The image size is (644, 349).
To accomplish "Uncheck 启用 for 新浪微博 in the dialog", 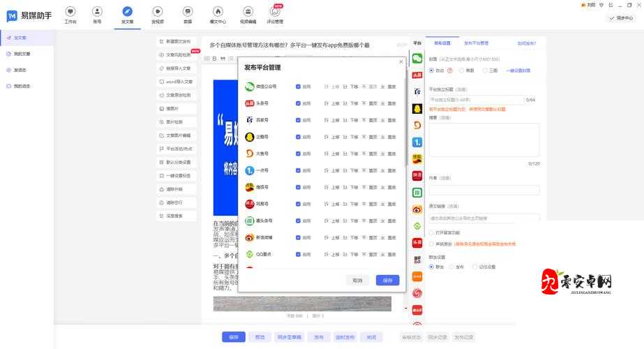I will (298, 237).
